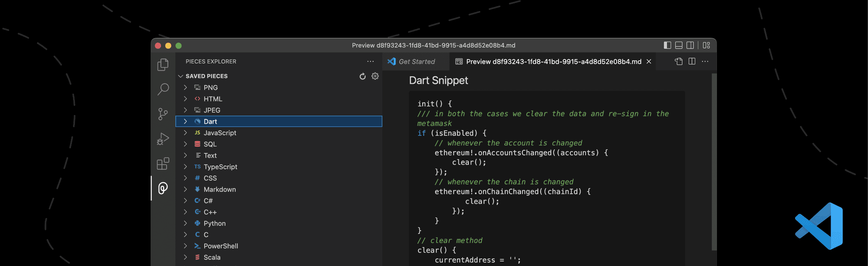Select the Dart tree item

coord(279,122)
